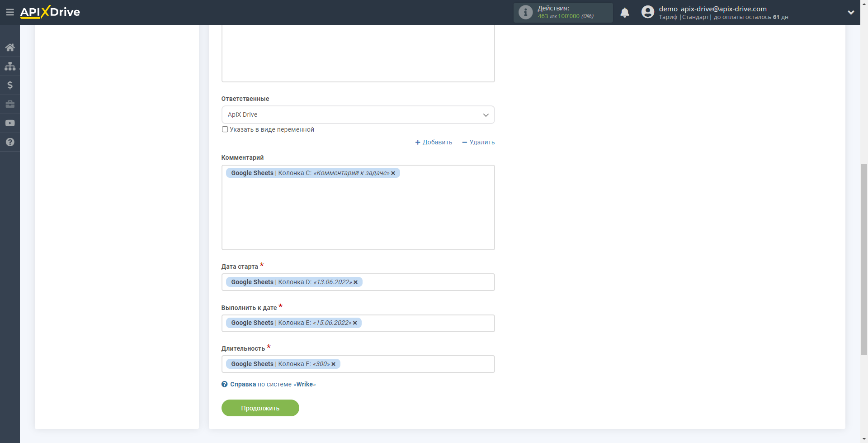Screen dimensions: 868x443
Task: Remove the Колонка D 13.06.2022 tag
Action: [356, 282]
